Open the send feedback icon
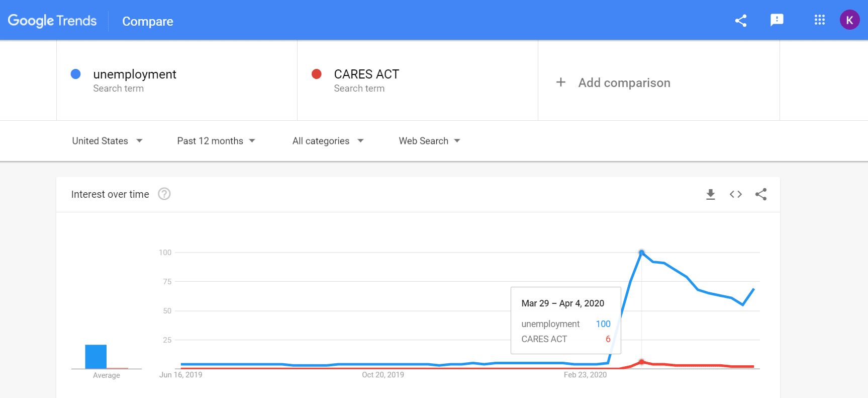 pyautogui.click(x=777, y=20)
